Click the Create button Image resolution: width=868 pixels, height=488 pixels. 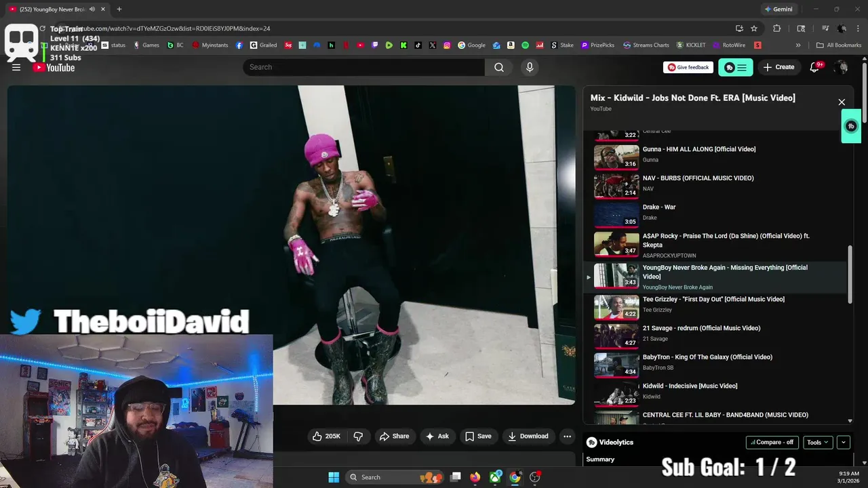tap(778, 67)
